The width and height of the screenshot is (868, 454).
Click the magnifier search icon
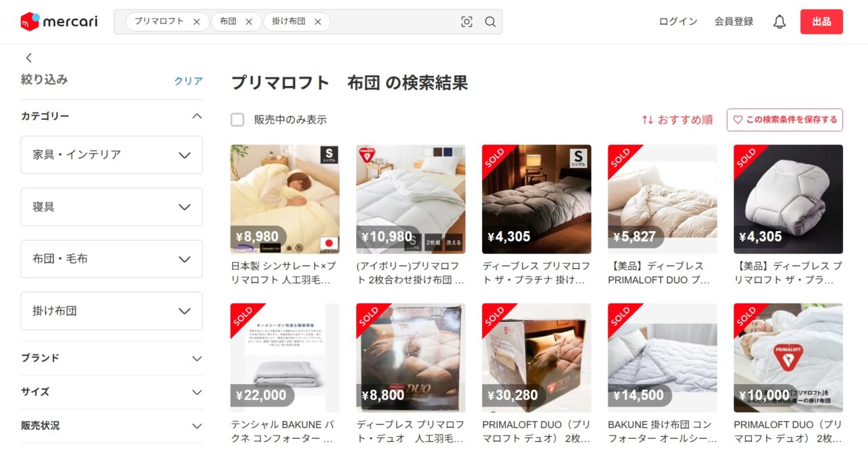(x=490, y=22)
